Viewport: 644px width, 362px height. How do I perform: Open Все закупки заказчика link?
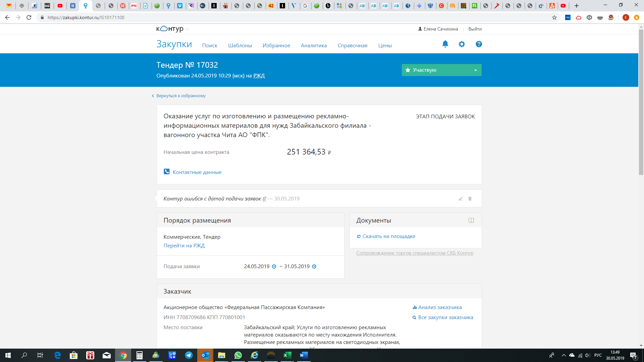coord(445,317)
